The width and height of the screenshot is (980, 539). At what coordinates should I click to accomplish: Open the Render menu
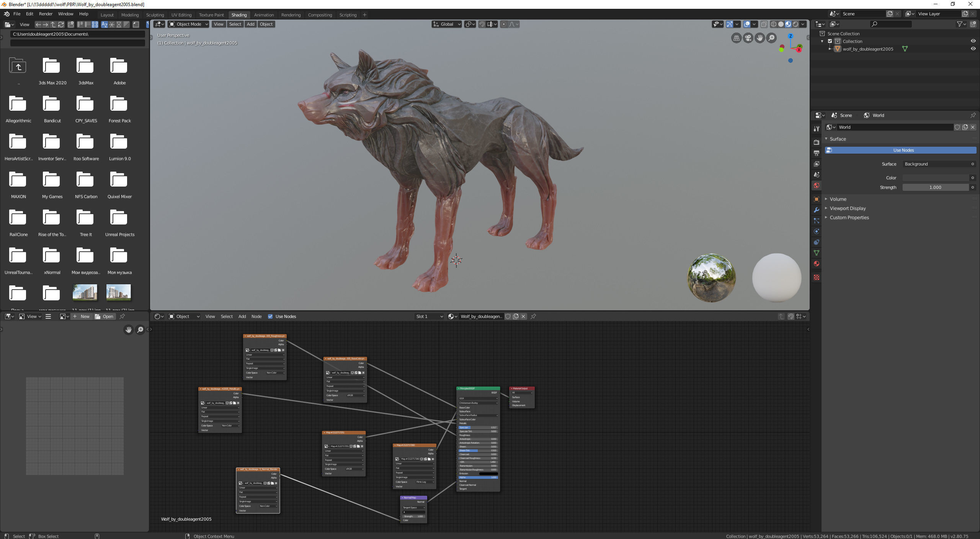46,14
